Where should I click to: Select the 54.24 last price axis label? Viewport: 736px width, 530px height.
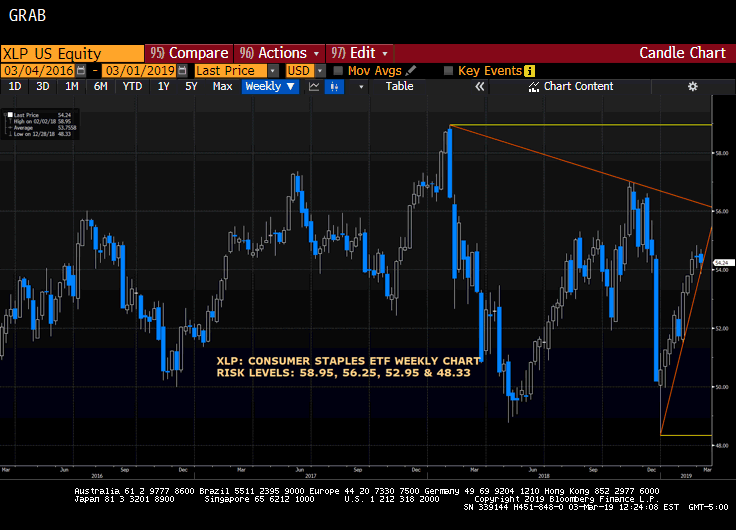tap(723, 263)
